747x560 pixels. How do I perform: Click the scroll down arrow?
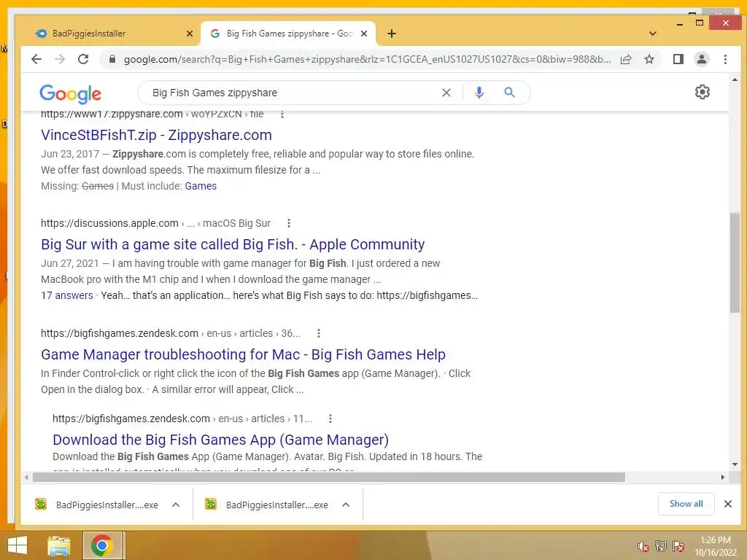(734, 464)
